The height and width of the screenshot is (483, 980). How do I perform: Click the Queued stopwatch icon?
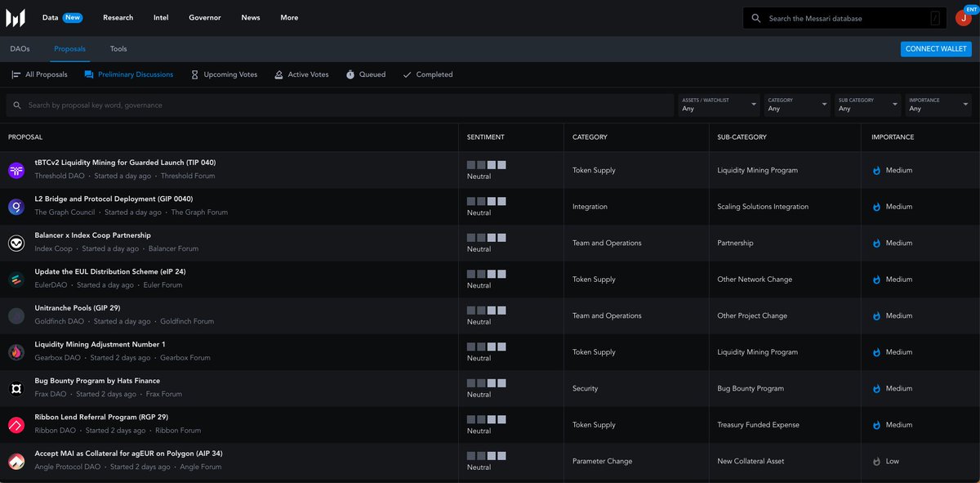click(350, 74)
